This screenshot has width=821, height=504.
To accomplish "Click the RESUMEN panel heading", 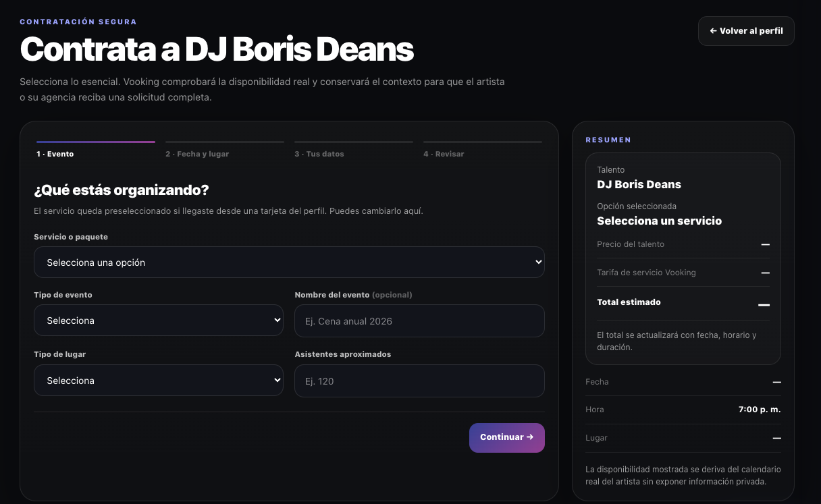I will [x=608, y=140].
